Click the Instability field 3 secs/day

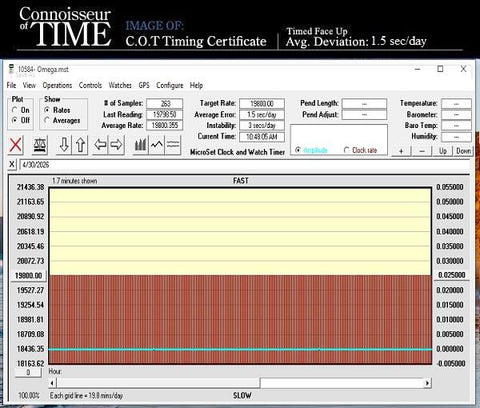point(262,125)
